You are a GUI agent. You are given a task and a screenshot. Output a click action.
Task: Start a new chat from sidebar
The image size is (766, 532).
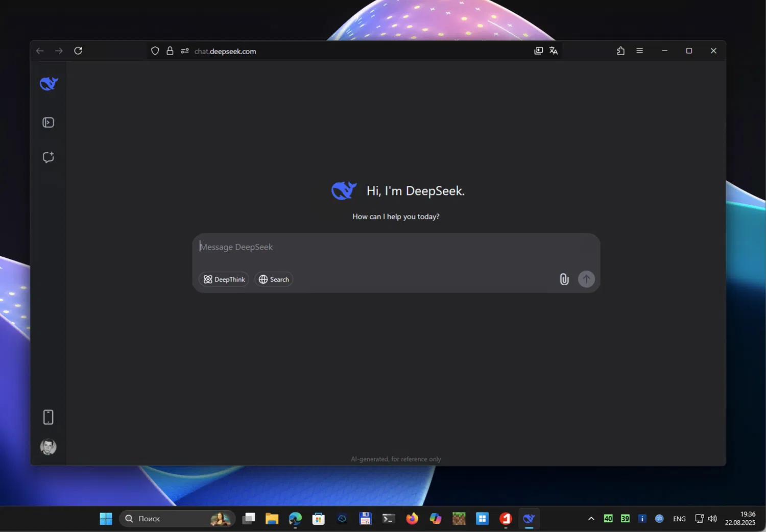click(49, 157)
